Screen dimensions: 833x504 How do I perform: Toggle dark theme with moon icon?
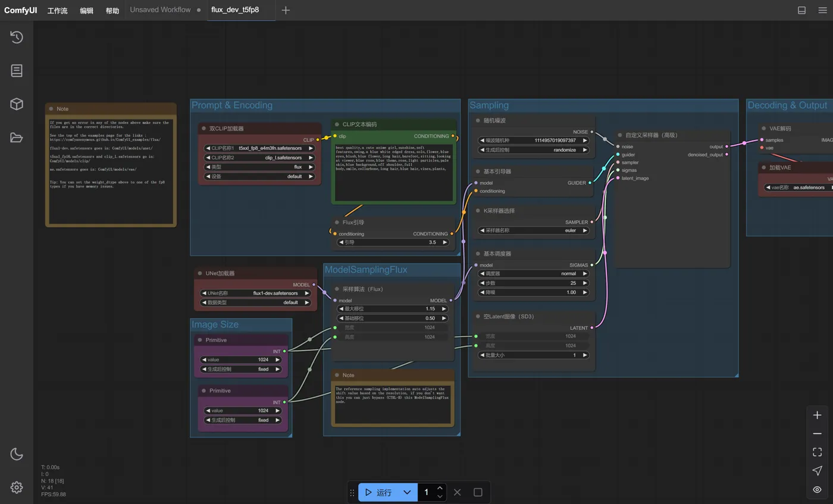pyautogui.click(x=17, y=454)
